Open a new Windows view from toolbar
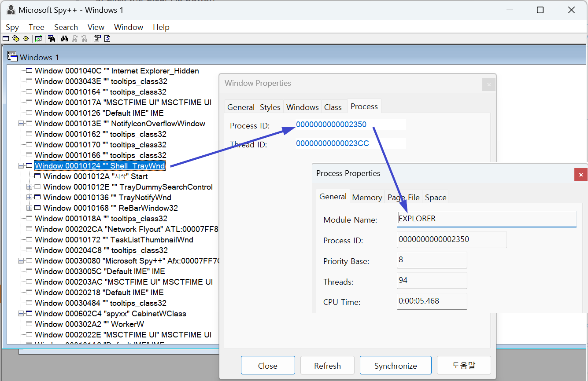 pos(6,39)
